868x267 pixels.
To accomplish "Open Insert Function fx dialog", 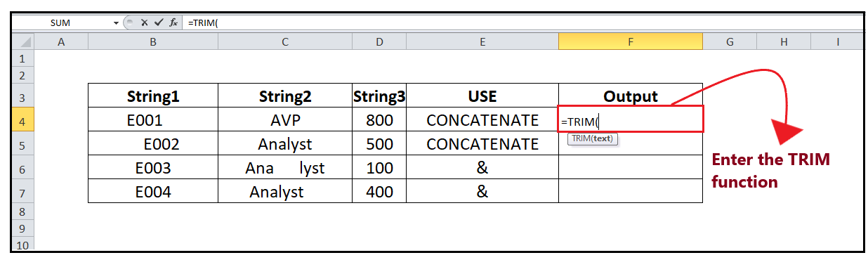I will (x=173, y=22).
